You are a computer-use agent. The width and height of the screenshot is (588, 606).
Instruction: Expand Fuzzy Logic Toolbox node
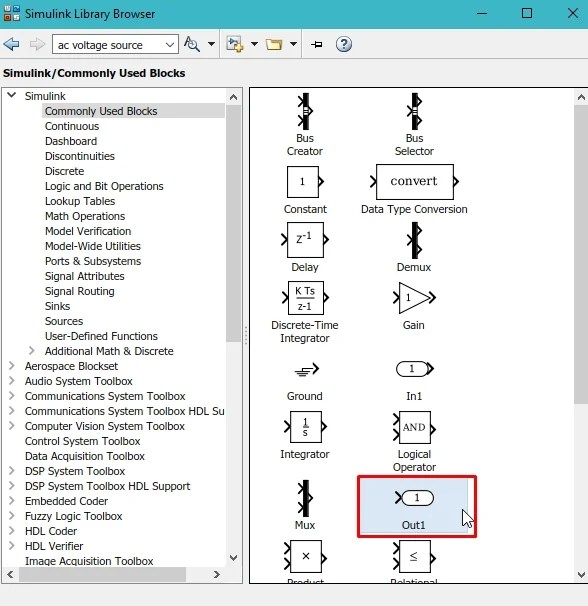coord(12,516)
